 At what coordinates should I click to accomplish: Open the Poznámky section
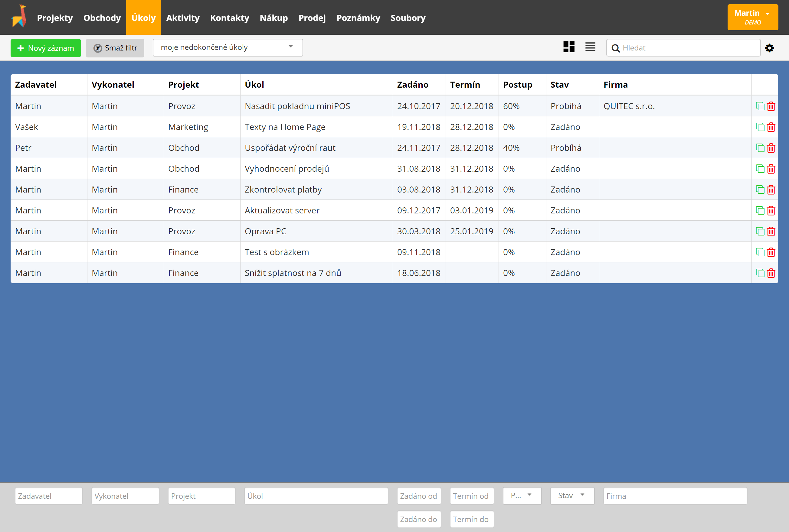click(x=358, y=18)
